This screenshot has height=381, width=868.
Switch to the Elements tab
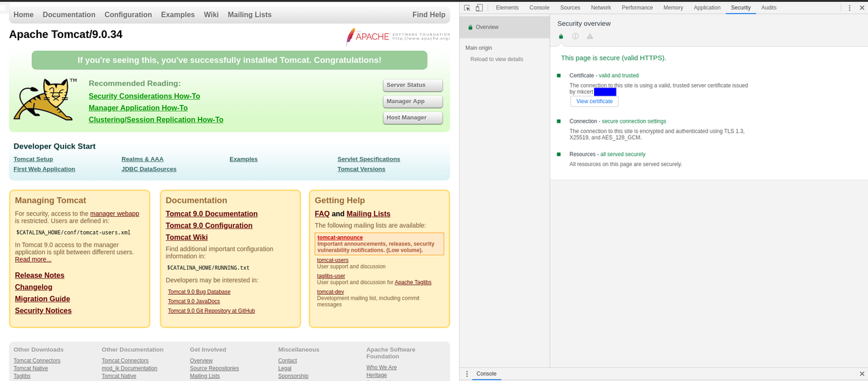point(507,7)
